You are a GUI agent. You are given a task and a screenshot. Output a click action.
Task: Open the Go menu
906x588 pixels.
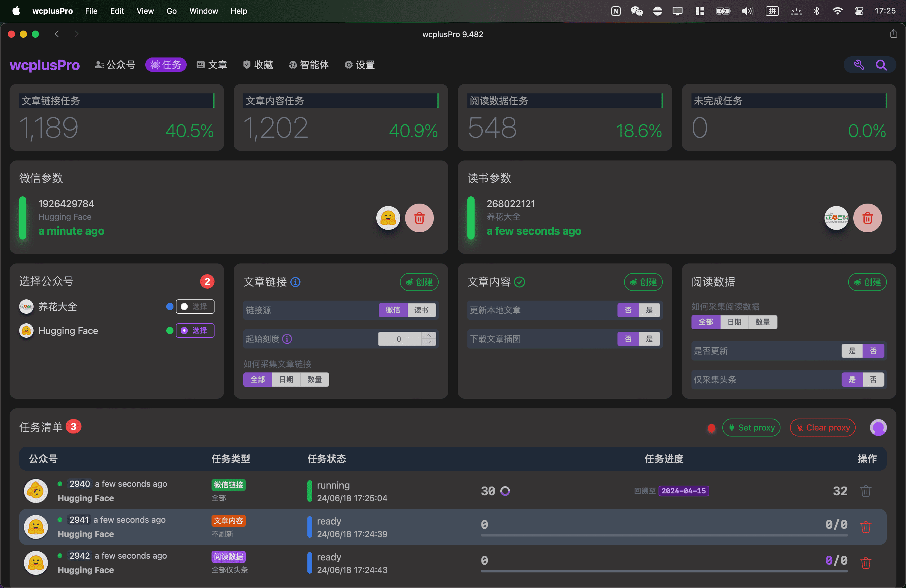pyautogui.click(x=171, y=11)
